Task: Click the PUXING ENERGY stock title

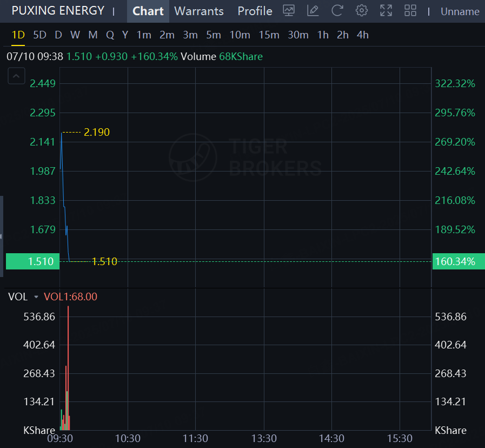Action: [58, 11]
